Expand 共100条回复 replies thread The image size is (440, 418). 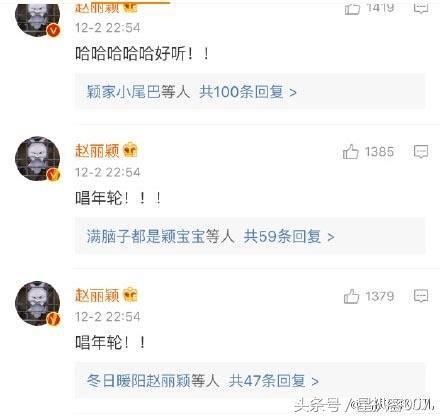(x=248, y=92)
